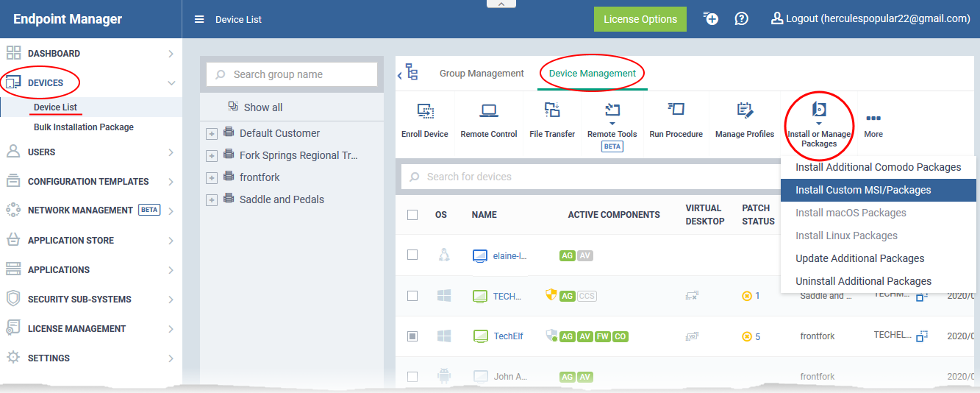The width and height of the screenshot is (980, 393).
Task: Select Uninstall Additional Packages option
Action: [879, 281]
